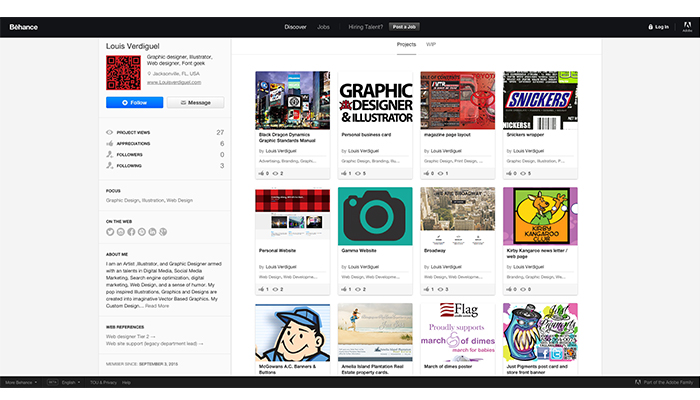Click TOU & Privacy in footer

(103, 383)
